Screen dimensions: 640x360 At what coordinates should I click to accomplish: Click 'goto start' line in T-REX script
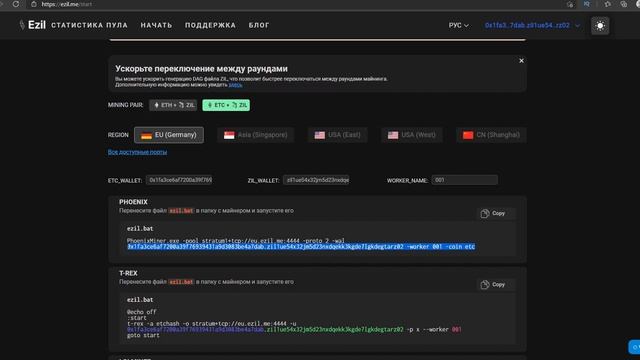click(x=143, y=336)
